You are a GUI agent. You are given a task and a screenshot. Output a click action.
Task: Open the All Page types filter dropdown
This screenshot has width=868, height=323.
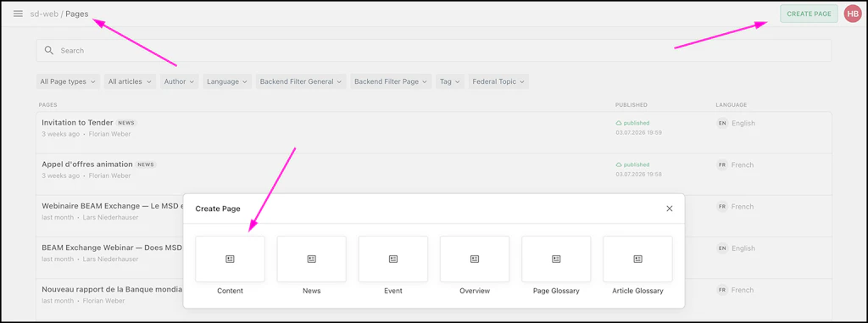click(68, 81)
